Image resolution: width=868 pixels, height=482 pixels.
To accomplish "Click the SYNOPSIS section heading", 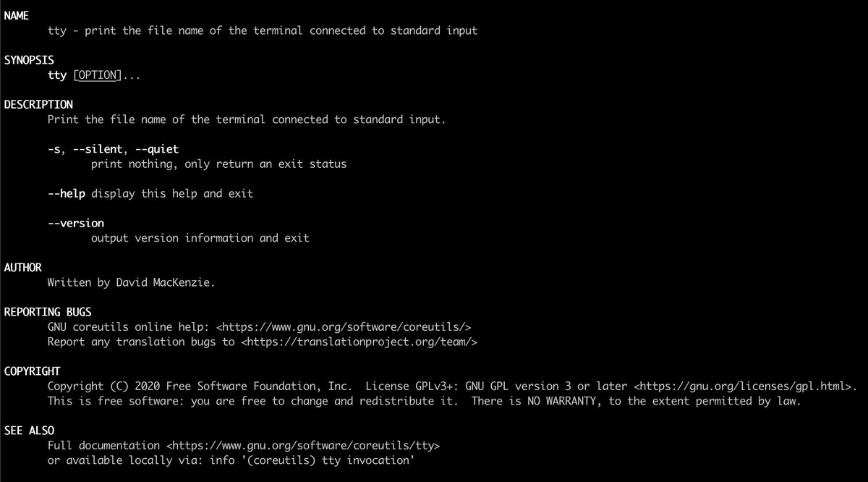I will tap(29, 60).
